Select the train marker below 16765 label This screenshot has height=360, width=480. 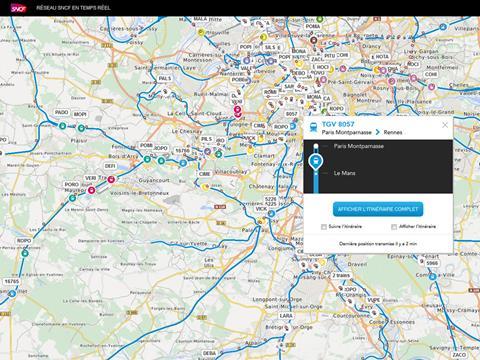(12, 293)
